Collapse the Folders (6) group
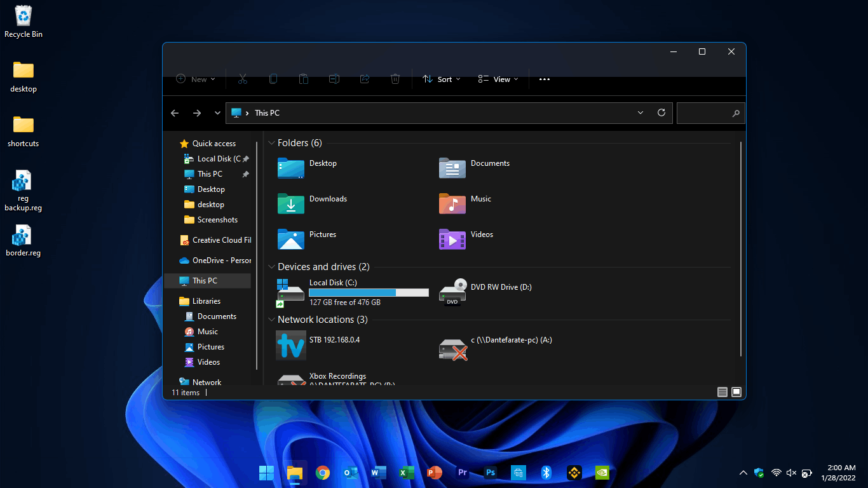Screen dimensions: 868x488 pyautogui.click(x=272, y=143)
